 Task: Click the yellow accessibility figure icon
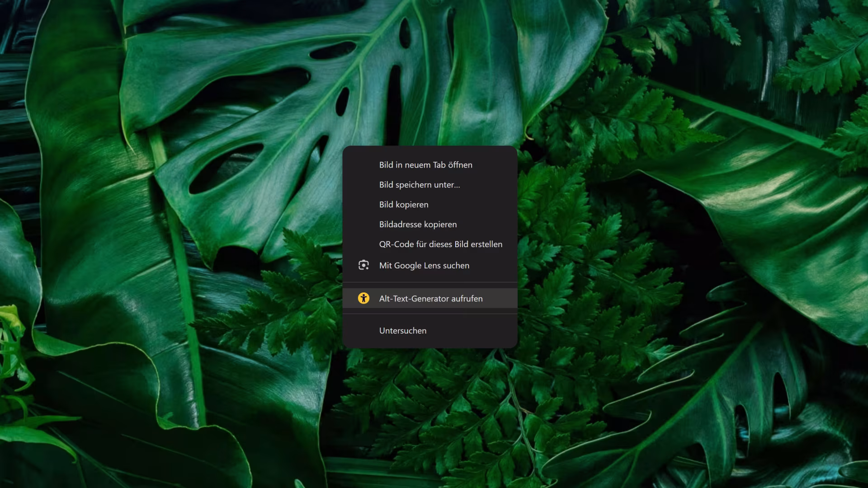(x=363, y=298)
